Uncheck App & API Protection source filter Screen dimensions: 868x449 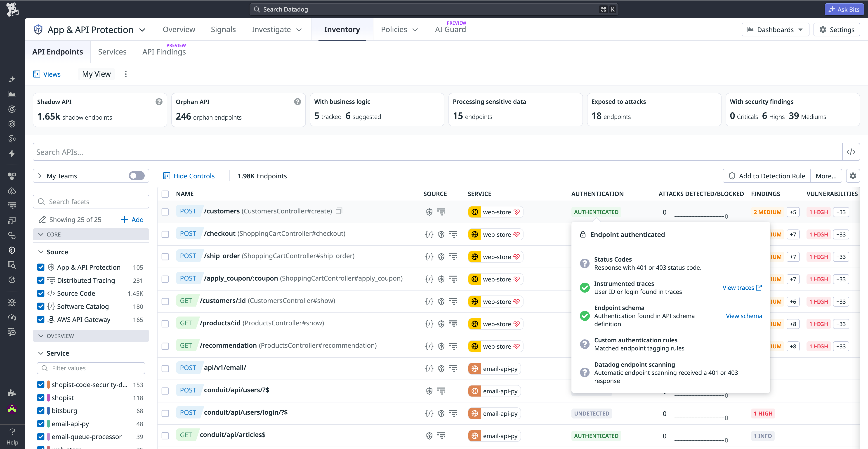coord(41,267)
